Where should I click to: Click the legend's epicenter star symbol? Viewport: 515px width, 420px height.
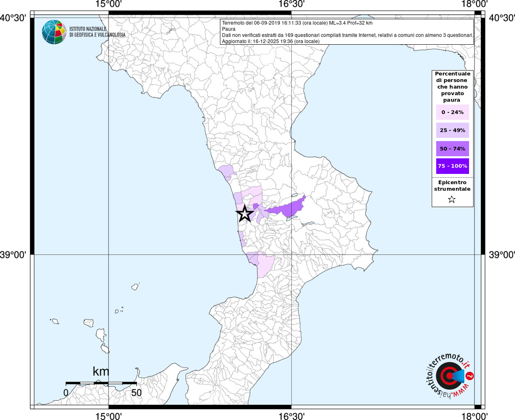(452, 200)
